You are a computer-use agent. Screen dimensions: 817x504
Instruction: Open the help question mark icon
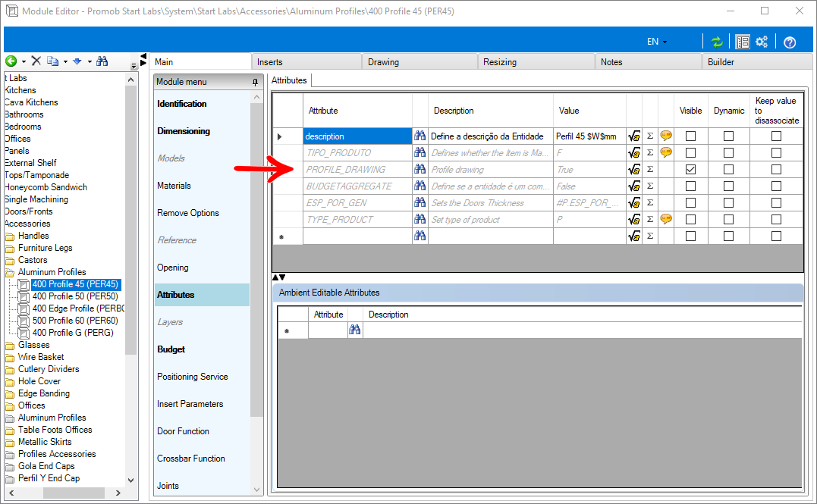click(790, 42)
